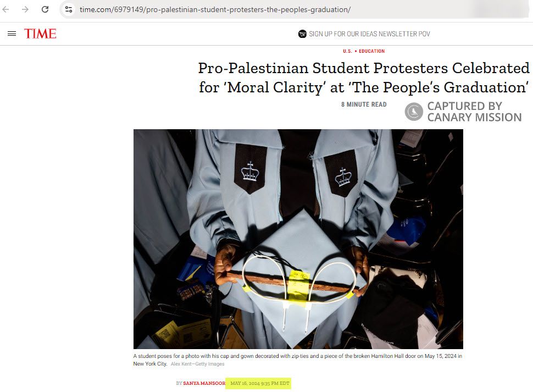This screenshot has width=533, height=392.
Task: Click the article headline text
Action: pyautogui.click(x=364, y=78)
